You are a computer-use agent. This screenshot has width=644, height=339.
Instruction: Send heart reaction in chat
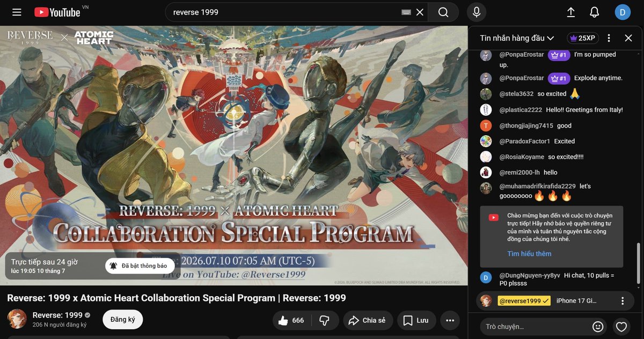point(621,326)
